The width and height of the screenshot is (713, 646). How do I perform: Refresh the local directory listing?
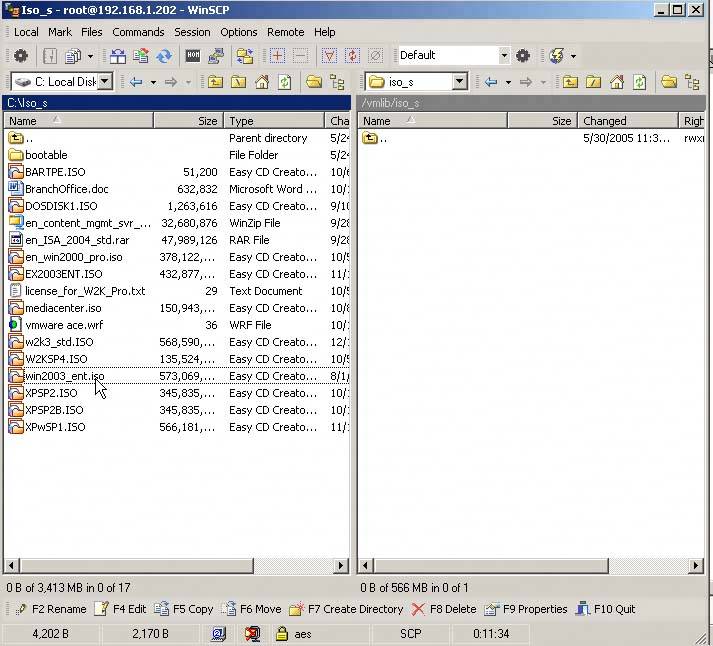285,82
